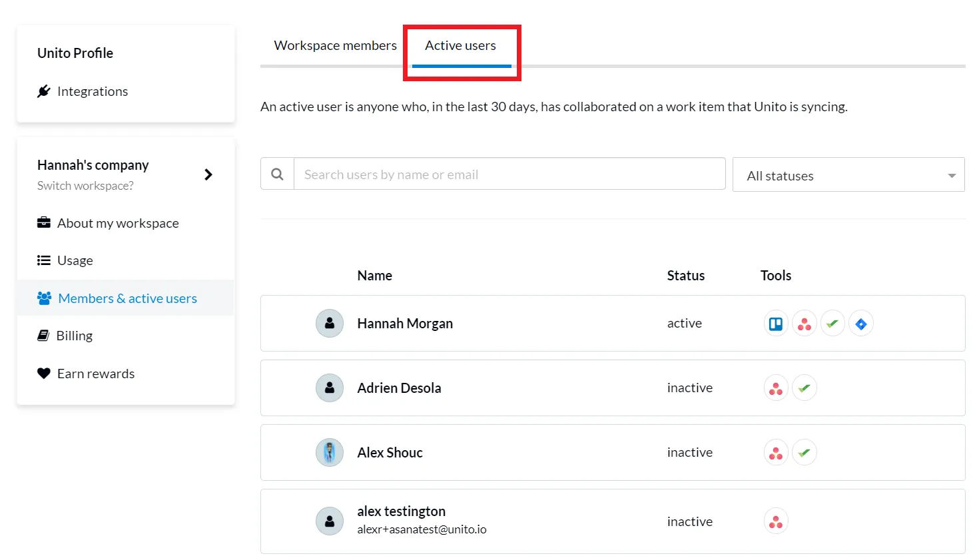This screenshot has height=560, width=979.
Task: Click Hannah's company workspace name
Action: (x=93, y=165)
